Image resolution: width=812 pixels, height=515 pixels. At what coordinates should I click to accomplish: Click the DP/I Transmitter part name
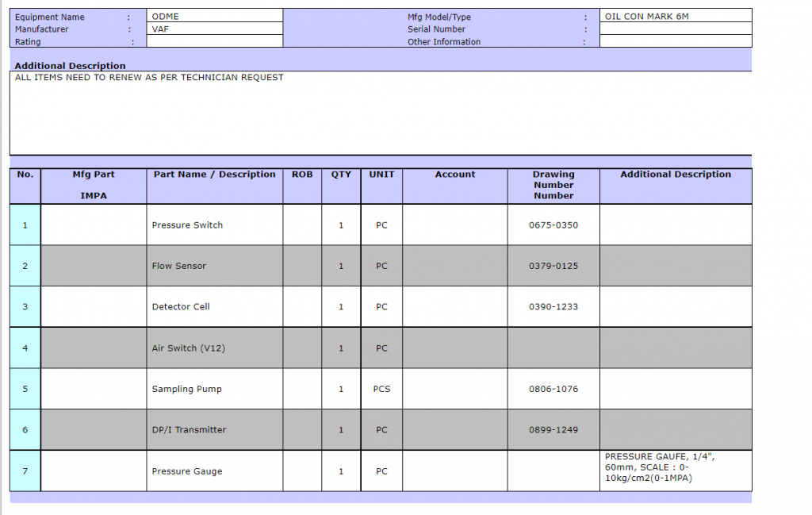189,430
